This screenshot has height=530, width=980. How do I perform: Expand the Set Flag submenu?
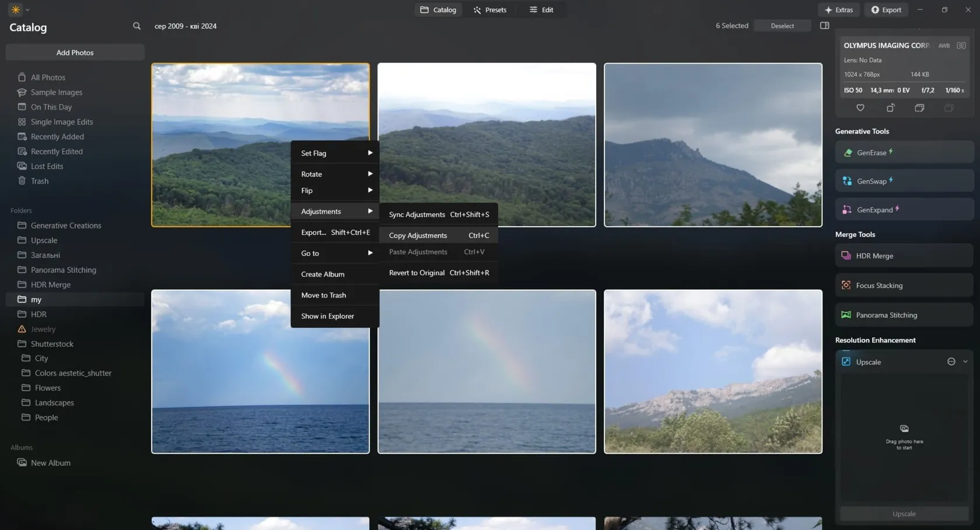[335, 153]
